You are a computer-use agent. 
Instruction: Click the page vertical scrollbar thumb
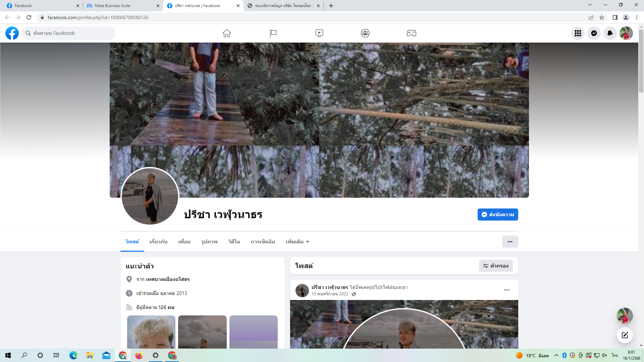tap(641, 61)
